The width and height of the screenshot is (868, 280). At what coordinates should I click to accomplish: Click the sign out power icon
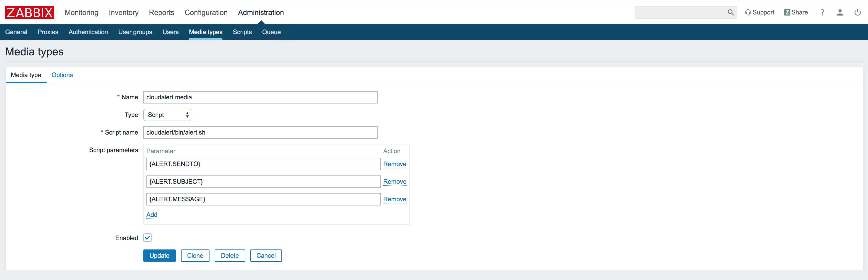[x=857, y=12]
